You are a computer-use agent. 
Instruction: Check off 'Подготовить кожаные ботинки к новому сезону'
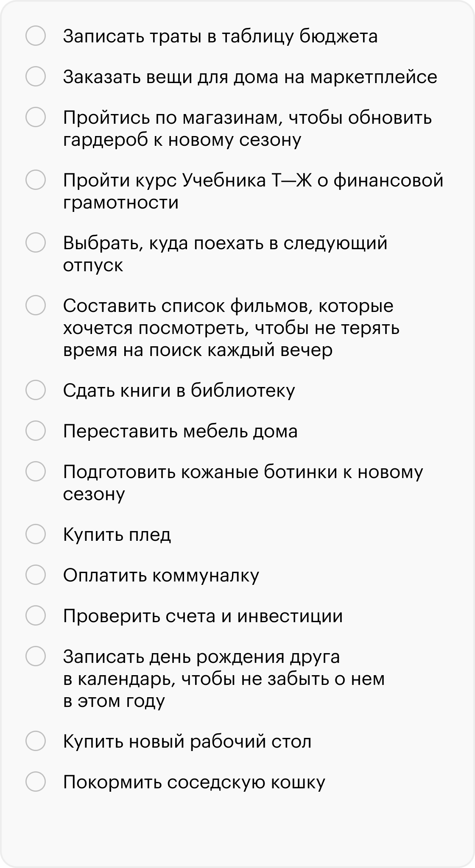(x=36, y=471)
